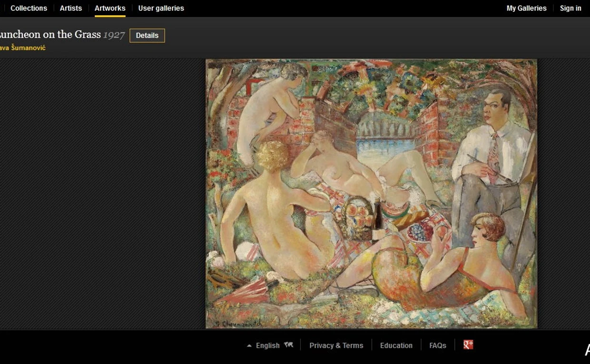Open the Collections section
The image size is (590, 364).
point(29,8)
